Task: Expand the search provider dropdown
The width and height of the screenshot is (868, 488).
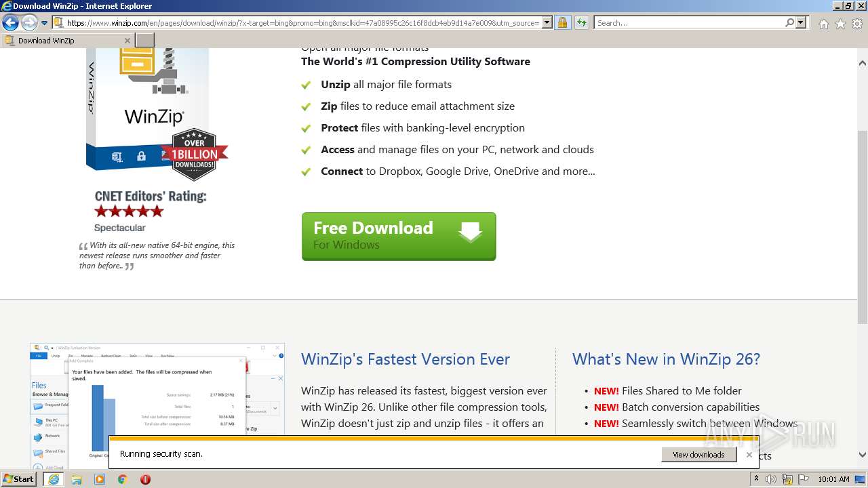Action: tap(802, 23)
